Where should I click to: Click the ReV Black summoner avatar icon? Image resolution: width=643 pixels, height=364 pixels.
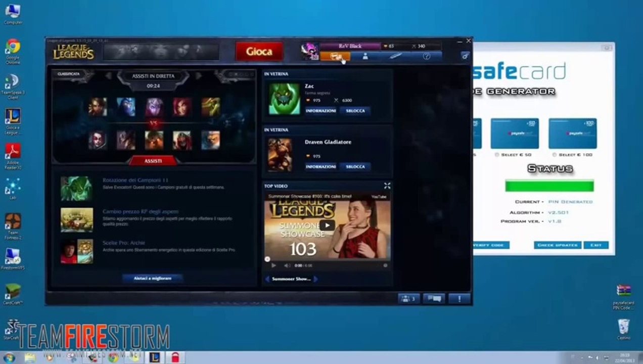309,51
